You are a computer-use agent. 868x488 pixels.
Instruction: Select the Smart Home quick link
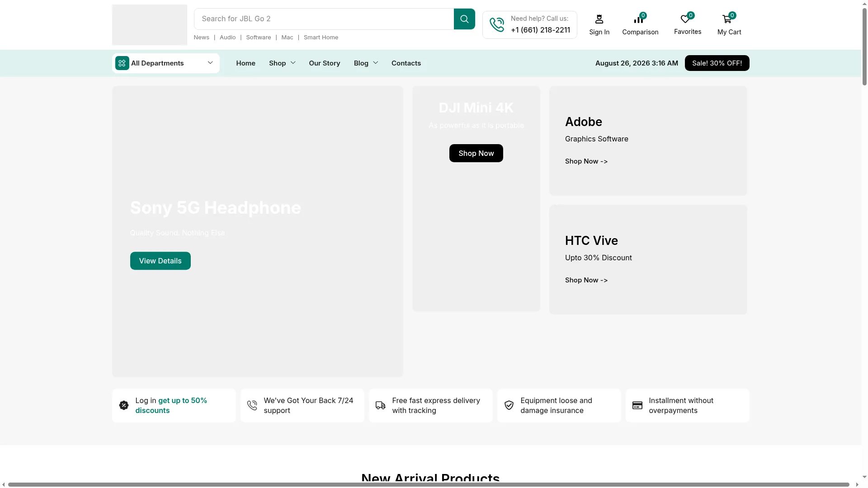(321, 38)
